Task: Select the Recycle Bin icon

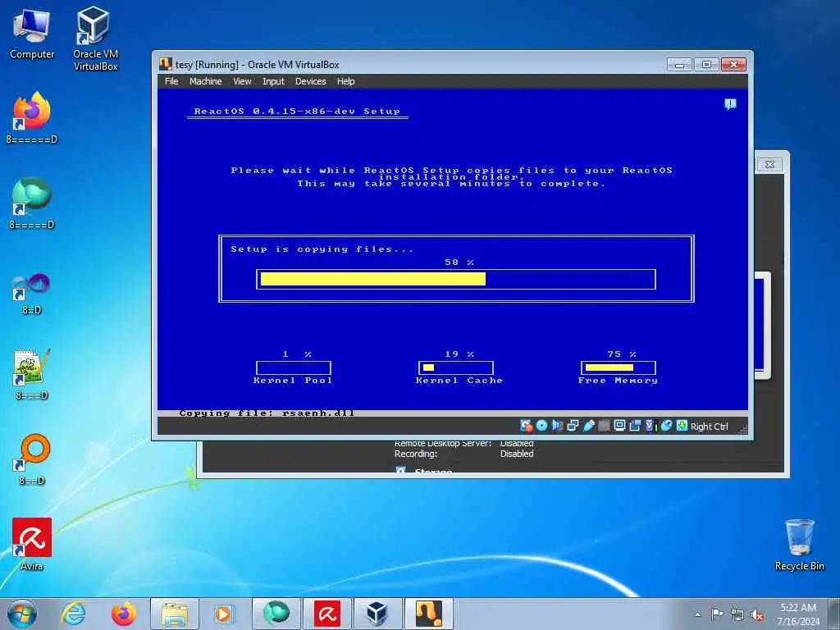Action: (x=799, y=545)
